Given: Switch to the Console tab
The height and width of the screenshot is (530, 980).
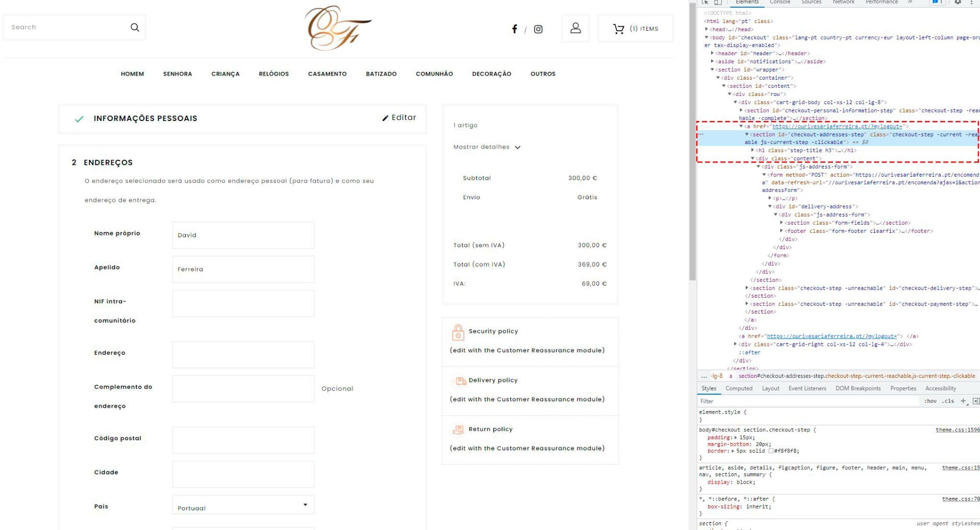Looking at the screenshot, I should [780, 2].
